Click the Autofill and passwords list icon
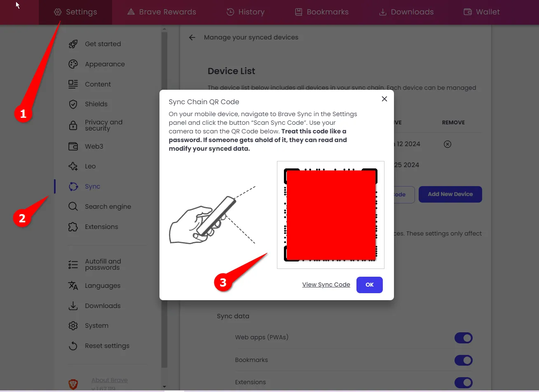Screen dimensions: 539x392 73,265
